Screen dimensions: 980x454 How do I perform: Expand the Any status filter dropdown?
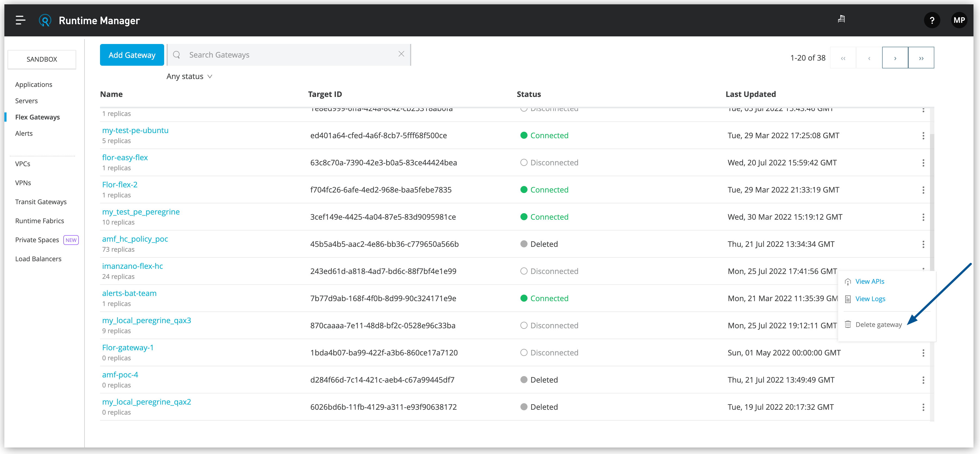(189, 76)
